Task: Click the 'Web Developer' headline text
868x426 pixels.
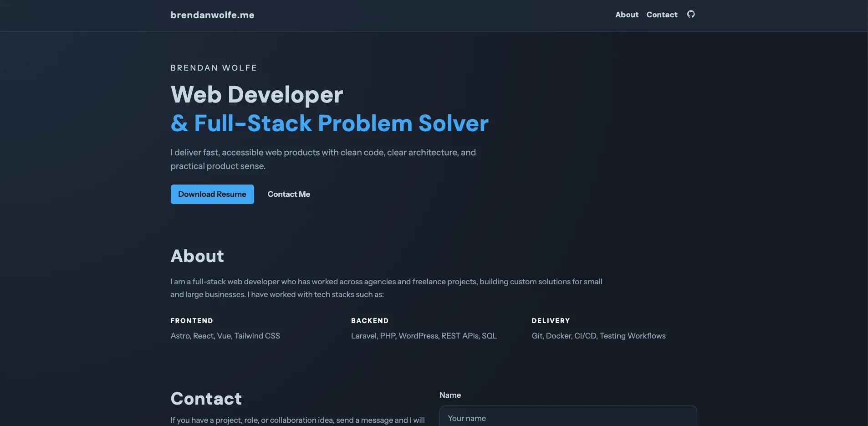Action: (257, 95)
